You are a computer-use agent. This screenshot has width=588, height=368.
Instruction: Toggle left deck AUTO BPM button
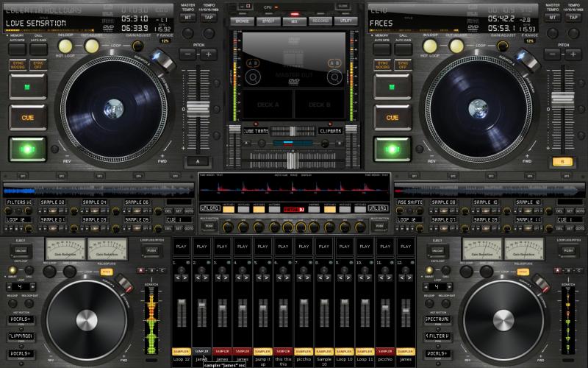[17, 49]
